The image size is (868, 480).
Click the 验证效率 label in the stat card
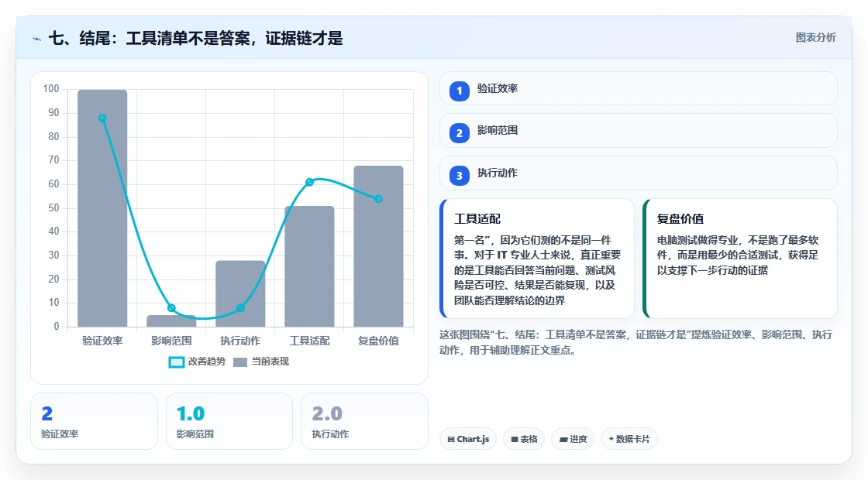60,434
